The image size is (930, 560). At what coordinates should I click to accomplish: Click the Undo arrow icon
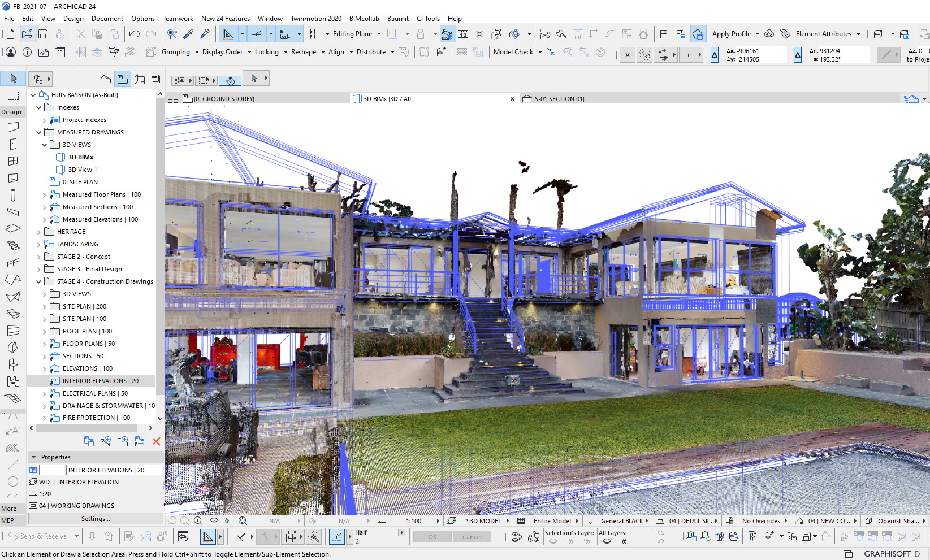point(134,34)
